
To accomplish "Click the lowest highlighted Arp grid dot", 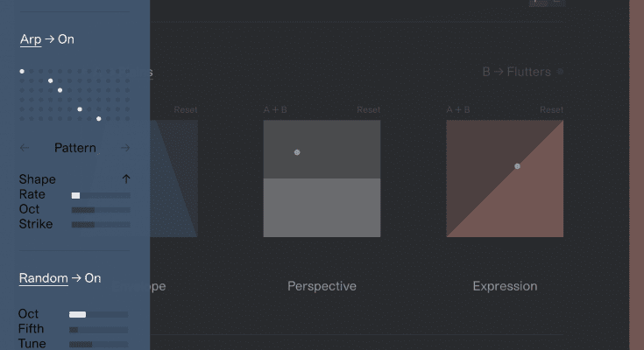I will coord(98,118).
